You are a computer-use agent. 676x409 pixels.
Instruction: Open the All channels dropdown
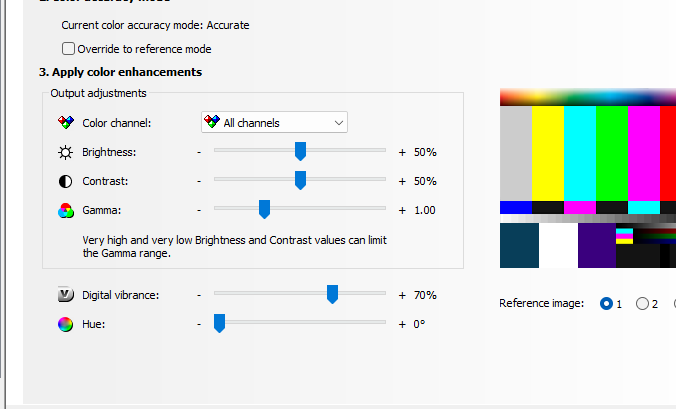click(x=274, y=123)
